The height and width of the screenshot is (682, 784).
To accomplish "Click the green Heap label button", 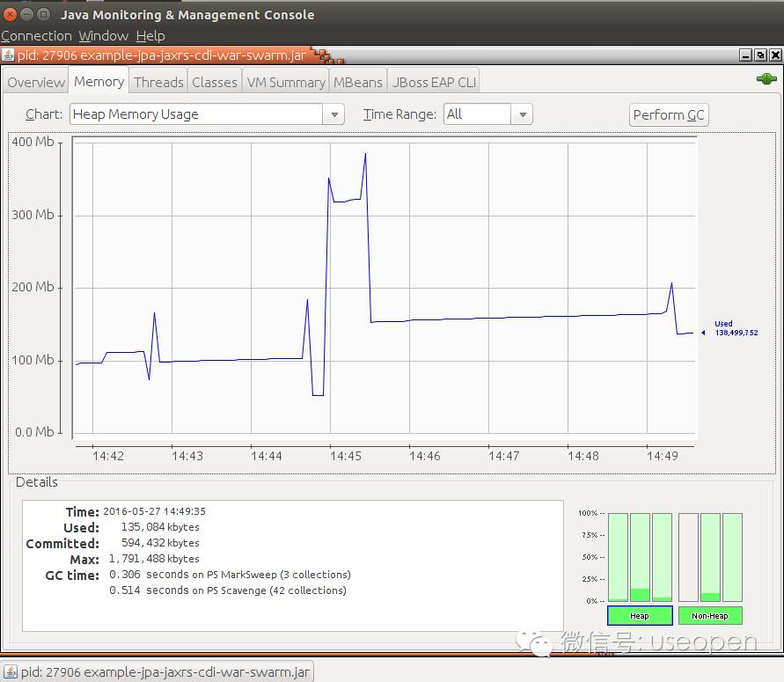I will 640,615.
